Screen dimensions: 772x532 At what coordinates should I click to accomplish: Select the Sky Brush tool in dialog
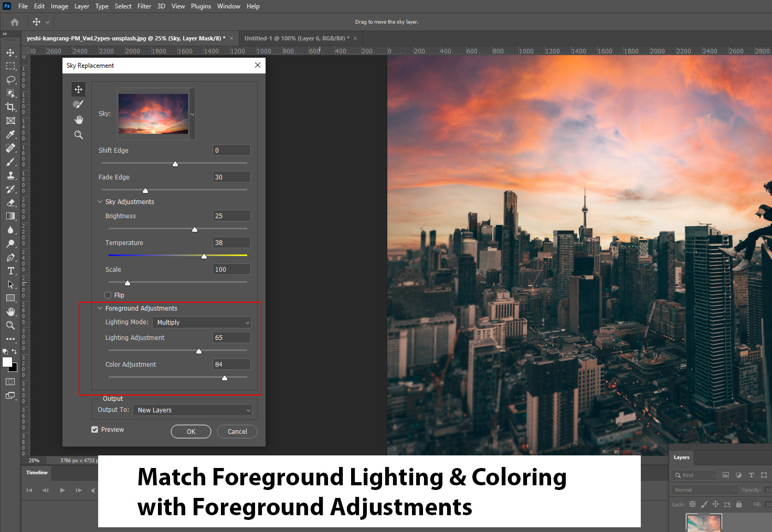pyautogui.click(x=78, y=104)
